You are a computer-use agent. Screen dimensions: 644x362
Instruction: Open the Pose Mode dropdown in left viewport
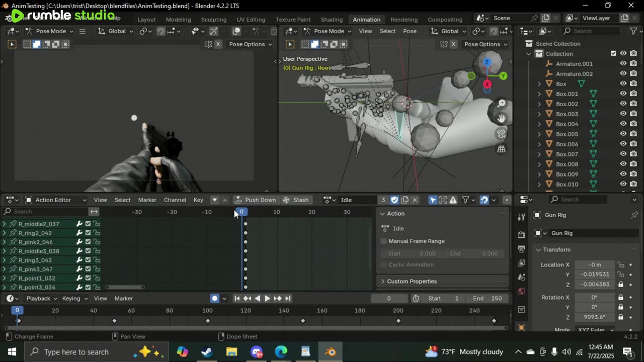(49, 31)
